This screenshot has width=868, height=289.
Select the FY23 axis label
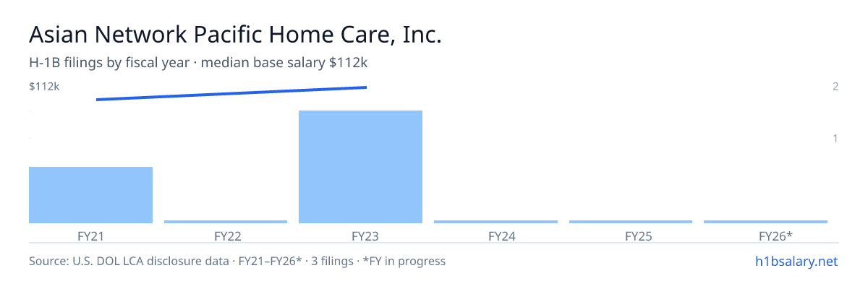click(360, 236)
